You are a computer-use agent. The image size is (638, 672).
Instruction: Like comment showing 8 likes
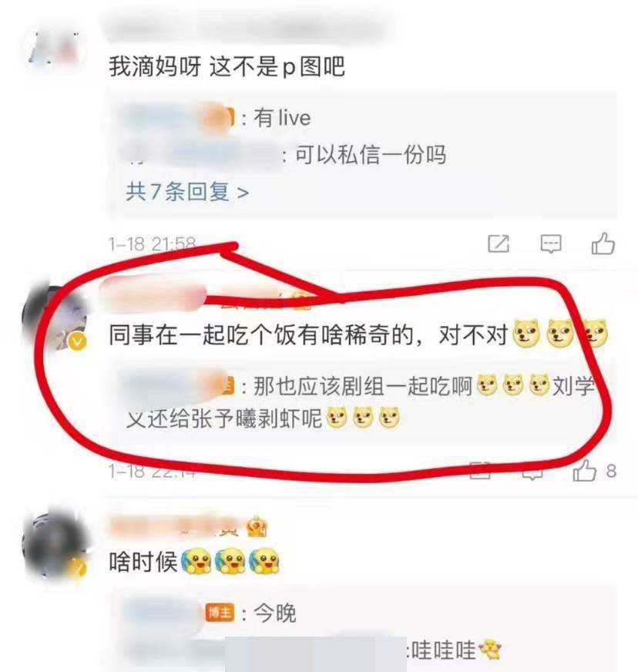584,471
